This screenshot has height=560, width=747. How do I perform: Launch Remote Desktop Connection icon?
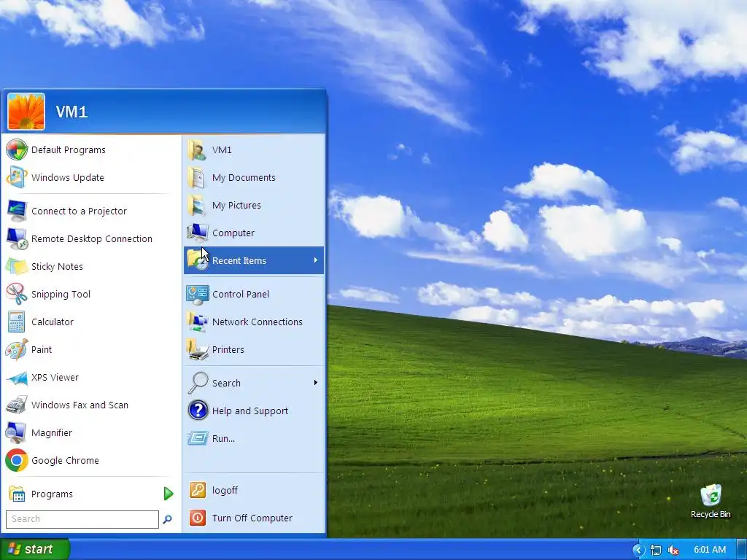(17, 238)
